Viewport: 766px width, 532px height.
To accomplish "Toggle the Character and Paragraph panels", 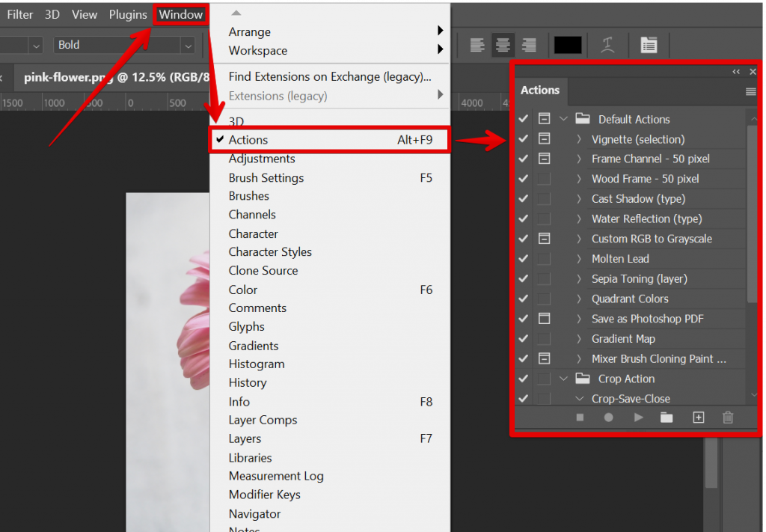I will point(648,45).
